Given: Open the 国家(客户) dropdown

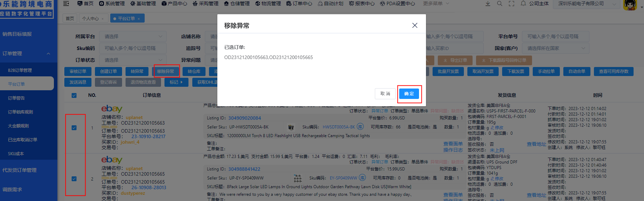Looking at the screenshot, I should [x=556, y=48].
